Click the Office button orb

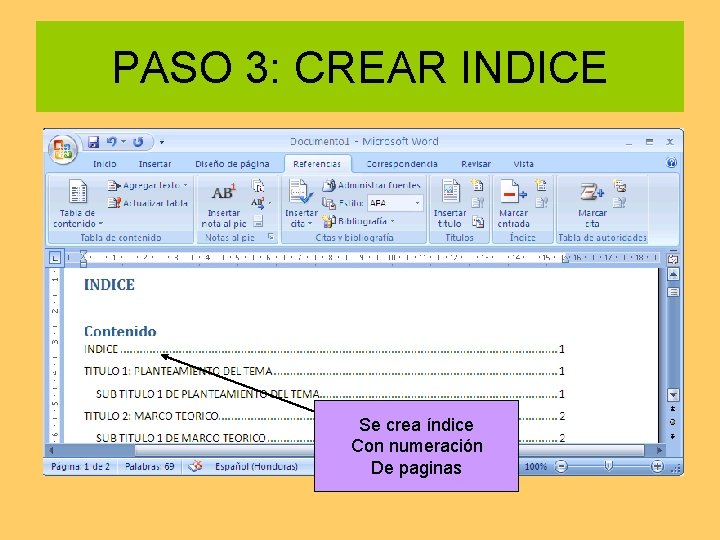tap(63, 149)
